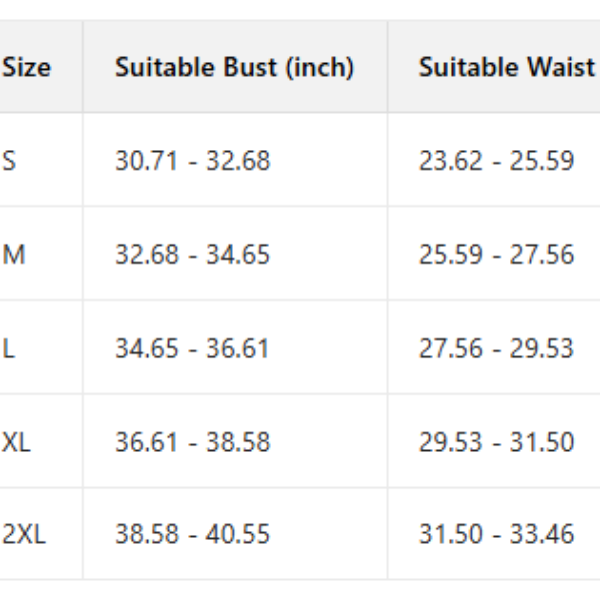Click the waist range 31.50 - 33.46

pyautogui.click(x=496, y=534)
